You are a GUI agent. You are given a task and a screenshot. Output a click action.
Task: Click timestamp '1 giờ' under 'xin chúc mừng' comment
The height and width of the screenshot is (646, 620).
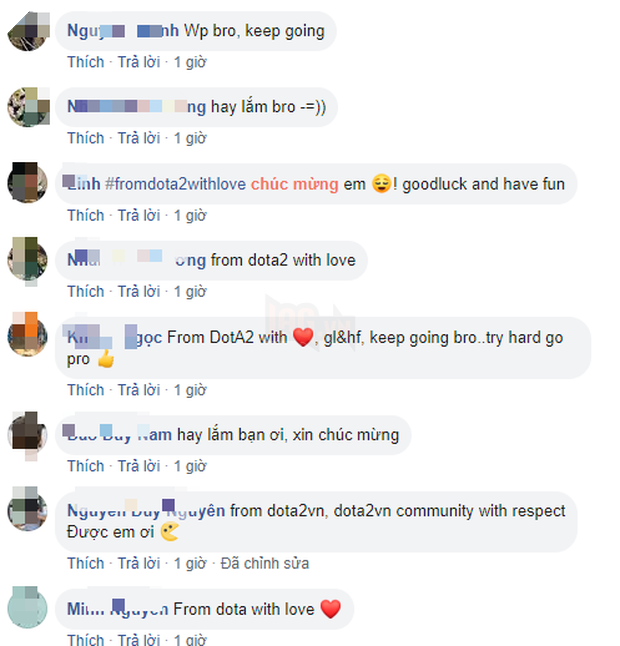click(x=190, y=466)
